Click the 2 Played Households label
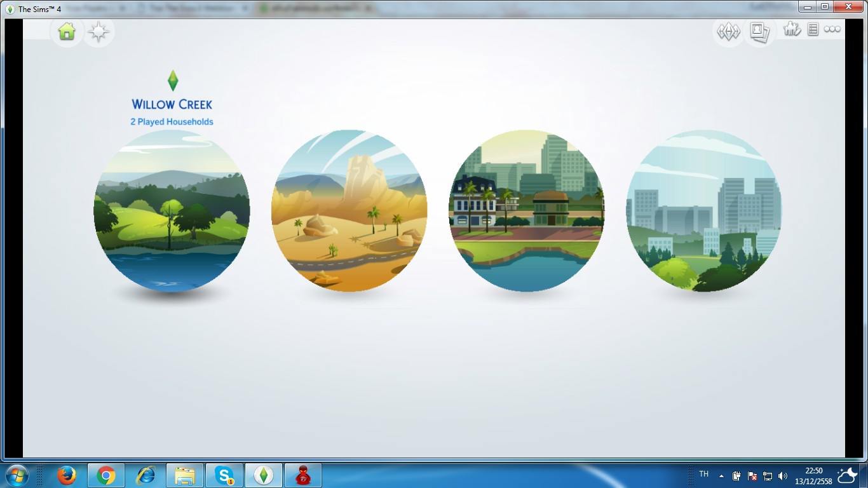This screenshot has width=868, height=488. pos(172,121)
